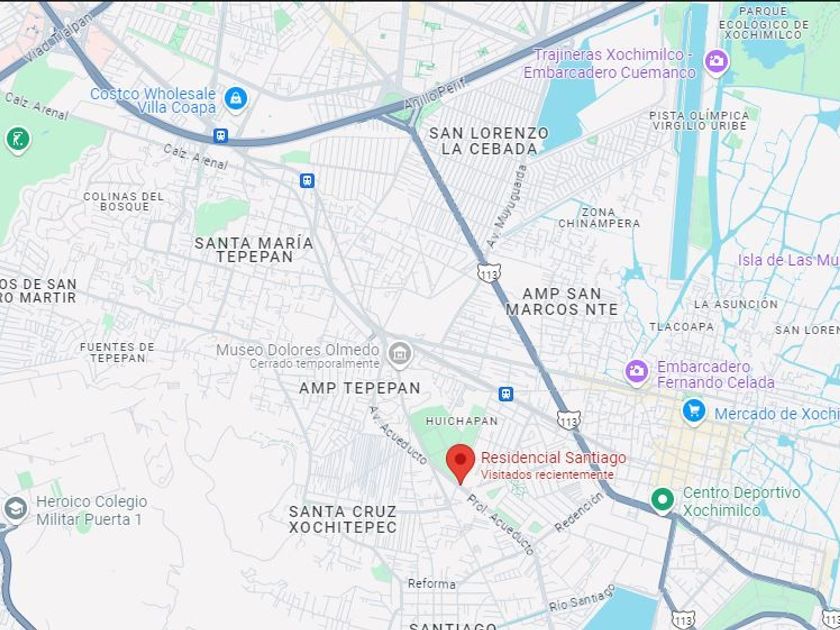Click the Museo Dolores Olmedo text label
This screenshot has height=630, width=840.
point(297,350)
